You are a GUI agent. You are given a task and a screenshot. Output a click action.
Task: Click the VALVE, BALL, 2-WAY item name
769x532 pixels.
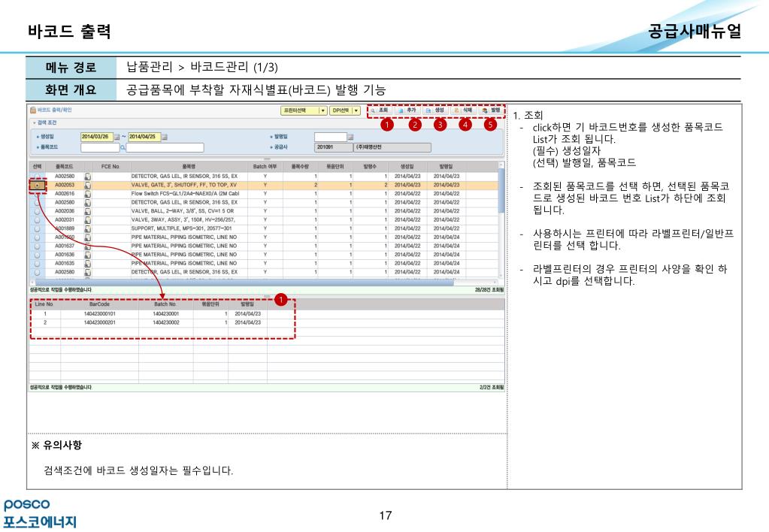tap(183, 211)
